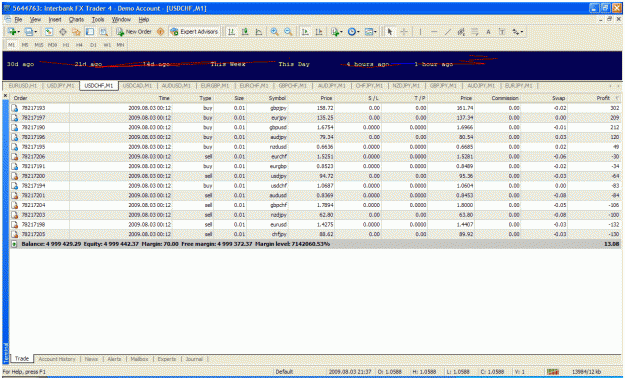Viewport: 625px width, 378px height.
Task: Select the Cursor arrow tool
Action: [390, 32]
